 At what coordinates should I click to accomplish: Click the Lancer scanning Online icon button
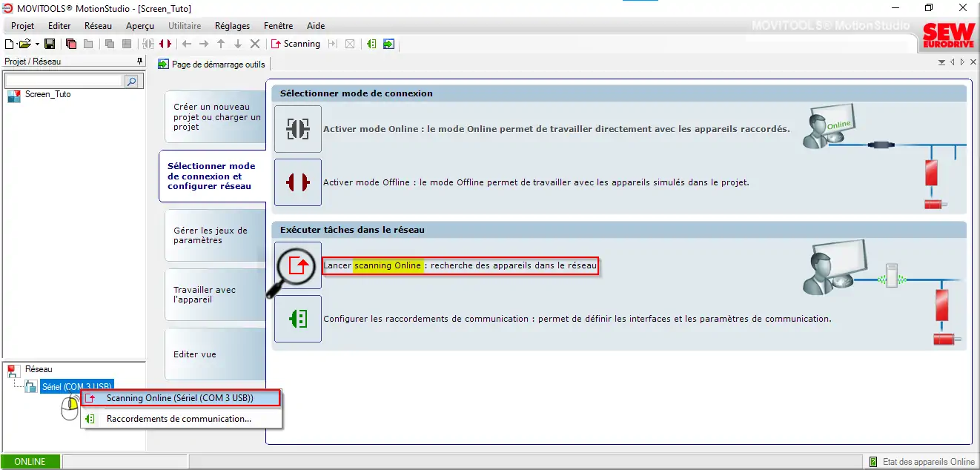tap(298, 265)
